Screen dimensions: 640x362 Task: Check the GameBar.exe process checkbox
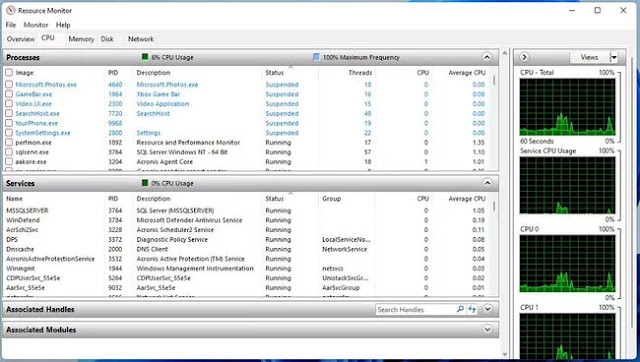9,94
